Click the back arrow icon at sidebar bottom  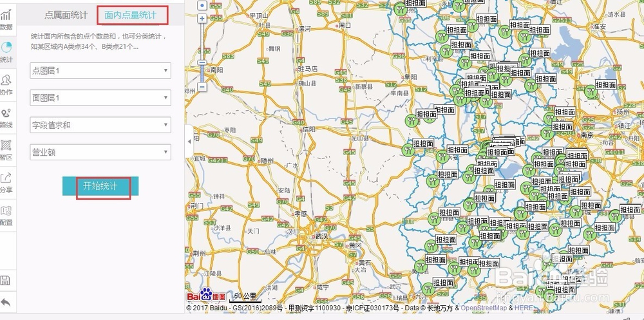click(5, 303)
